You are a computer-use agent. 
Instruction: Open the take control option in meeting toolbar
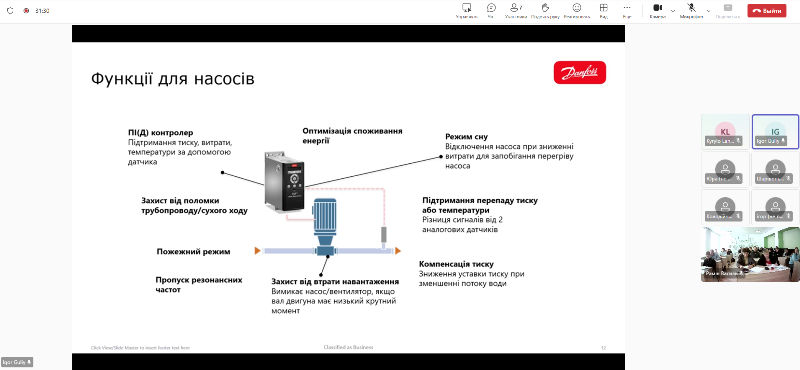pyautogui.click(x=466, y=11)
